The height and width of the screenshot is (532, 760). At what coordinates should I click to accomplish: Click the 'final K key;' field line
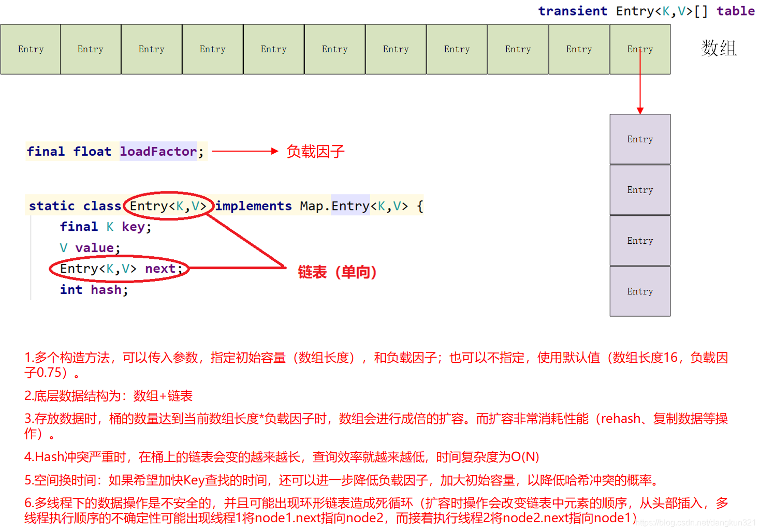pyautogui.click(x=106, y=227)
